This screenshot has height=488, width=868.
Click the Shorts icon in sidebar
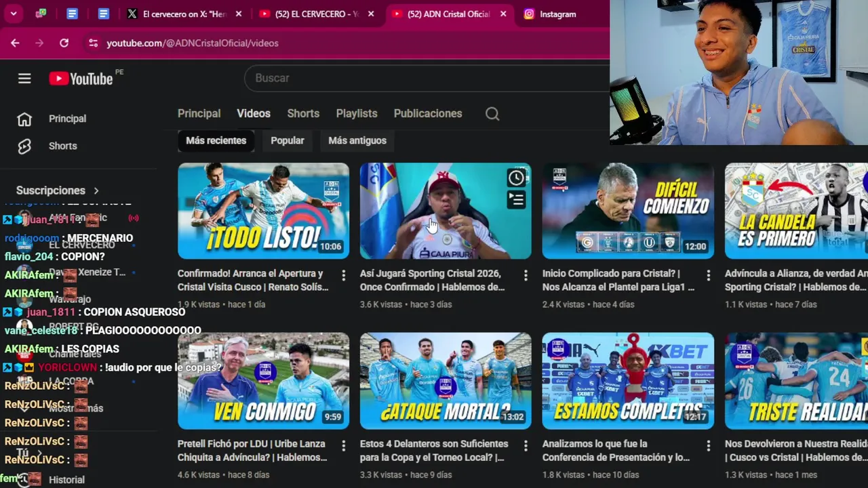coord(24,146)
